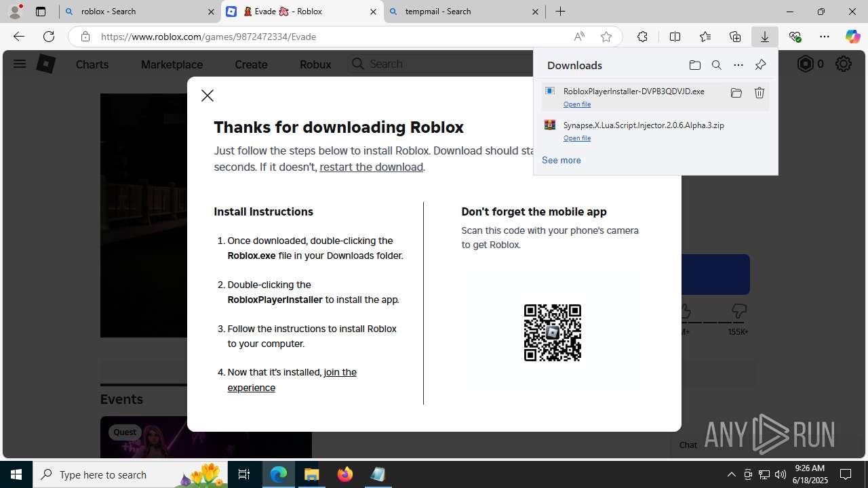The width and height of the screenshot is (868, 488).
Task: Open Roblox hamburger navigation menu
Action: (x=20, y=64)
